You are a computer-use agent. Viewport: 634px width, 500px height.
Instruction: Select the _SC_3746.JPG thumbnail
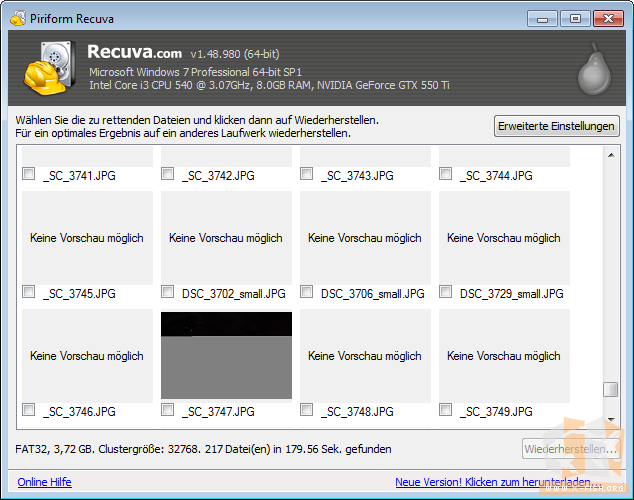tap(87, 356)
